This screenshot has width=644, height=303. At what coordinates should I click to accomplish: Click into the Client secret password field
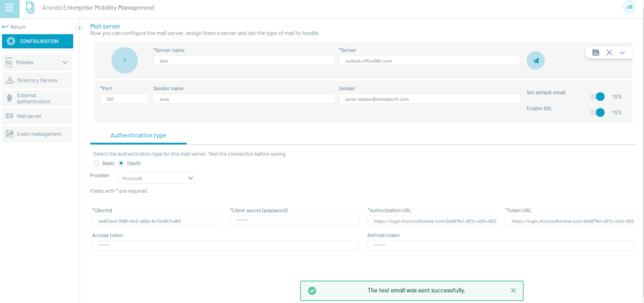pos(294,221)
